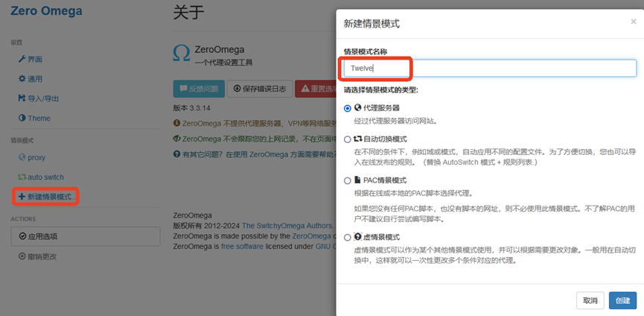Viewport: 644px width, 316px height.
Task: Click the 关于 page heading
Action: click(x=188, y=13)
